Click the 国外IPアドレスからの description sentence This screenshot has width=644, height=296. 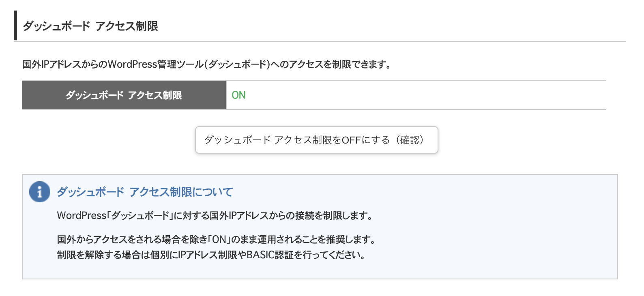(207, 64)
